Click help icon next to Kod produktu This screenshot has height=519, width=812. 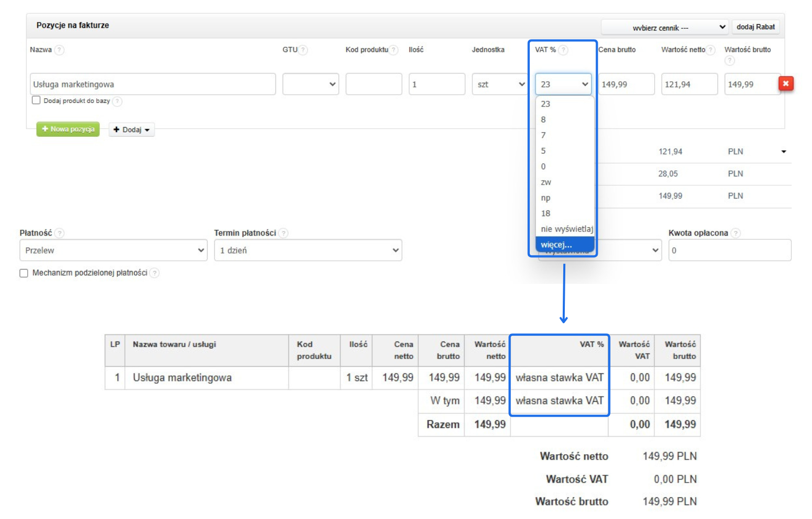[394, 50]
